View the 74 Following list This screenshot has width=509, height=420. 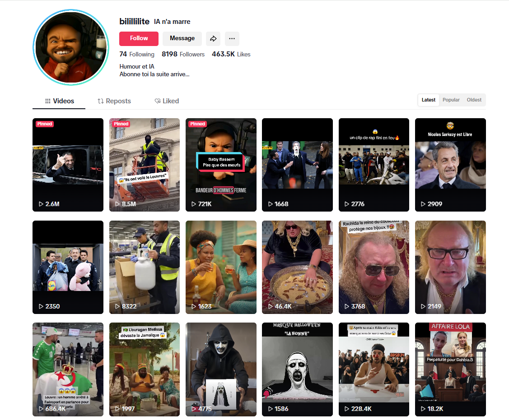137,54
